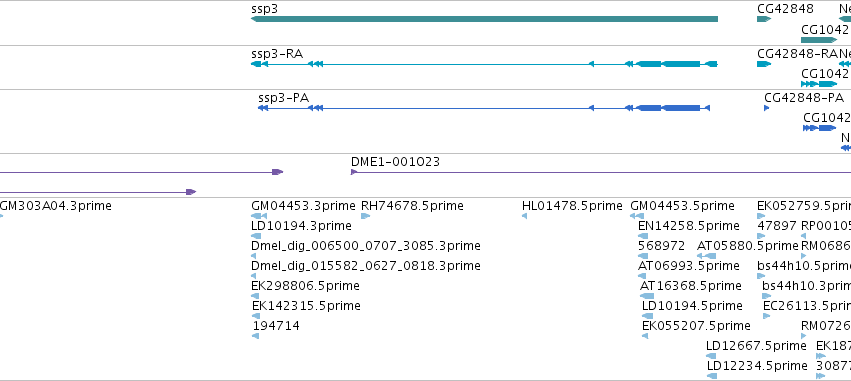Click the CG42848-RA transcript arrow
851x381 pixels.
pyautogui.click(x=764, y=64)
